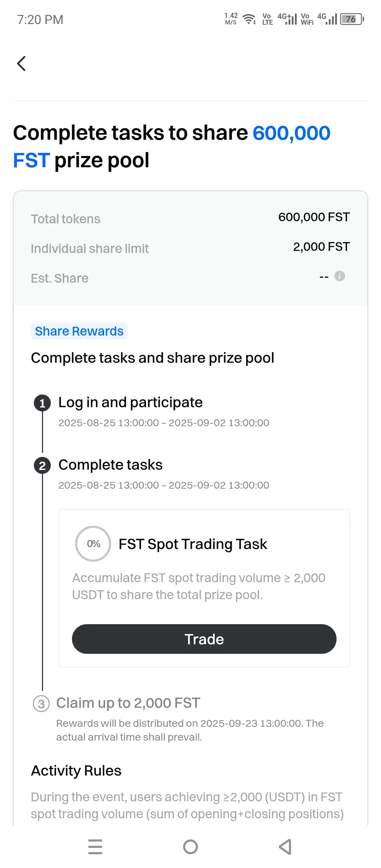Open Android recent apps menu icon
Image resolution: width=381 pixels, height=868 pixels.
[95, 847]
